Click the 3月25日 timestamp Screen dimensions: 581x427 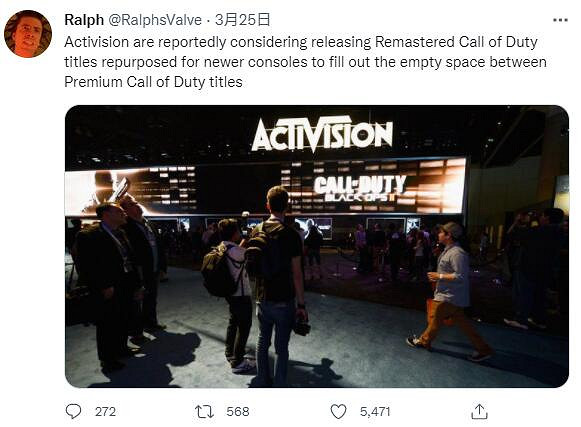click(242, 20)
